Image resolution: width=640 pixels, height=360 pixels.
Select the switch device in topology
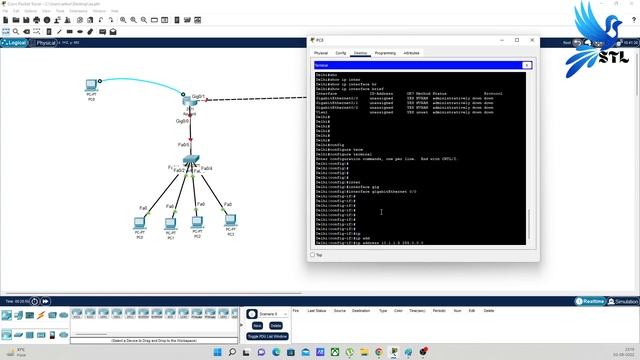pos(191,159)
